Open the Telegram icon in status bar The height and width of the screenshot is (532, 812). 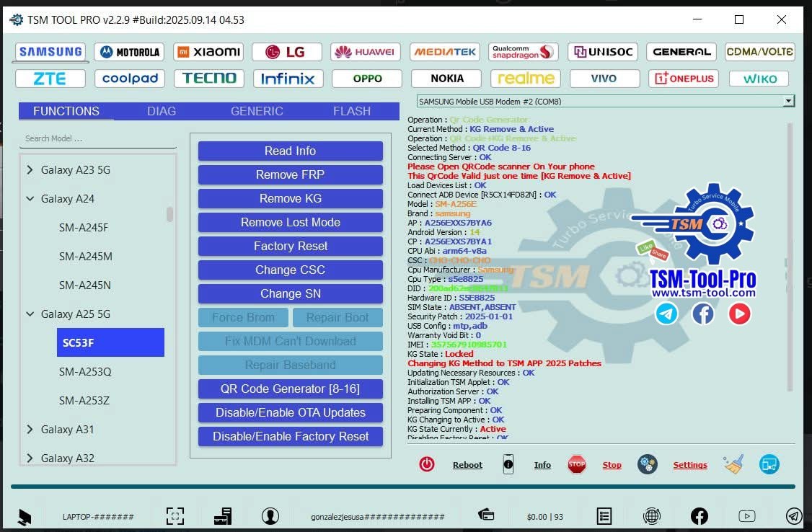[x=794, y=516]
